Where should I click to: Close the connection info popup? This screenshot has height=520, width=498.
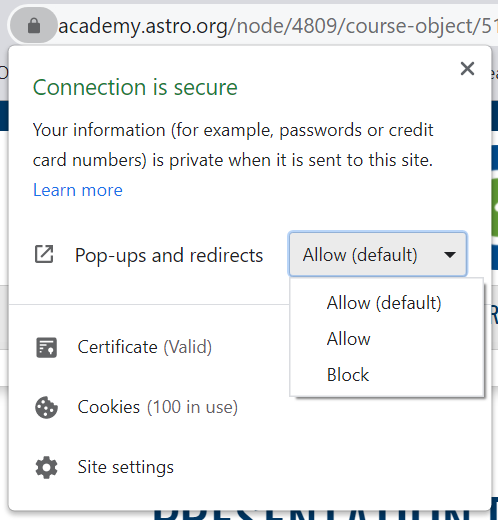(x=467, y=69)
